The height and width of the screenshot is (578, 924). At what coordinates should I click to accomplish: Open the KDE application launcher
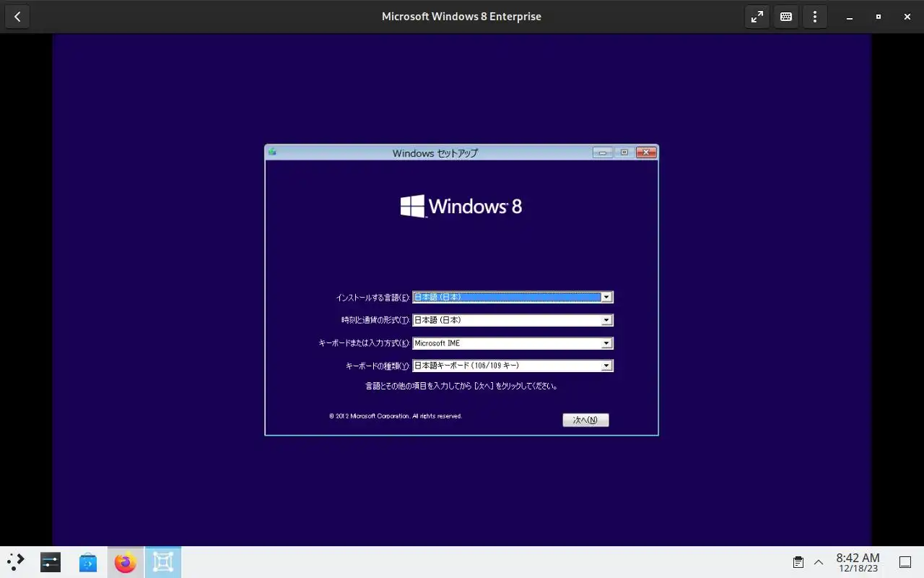tap(16, 562)
